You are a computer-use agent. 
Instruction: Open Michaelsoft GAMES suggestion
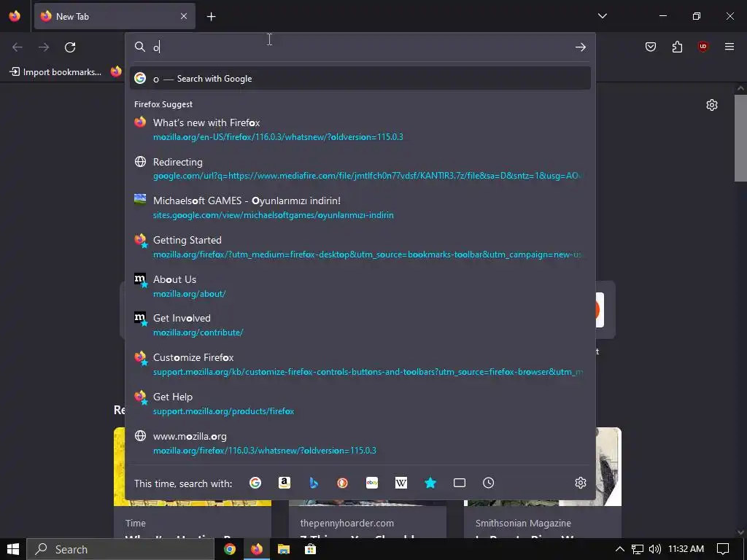pos(360,208)
